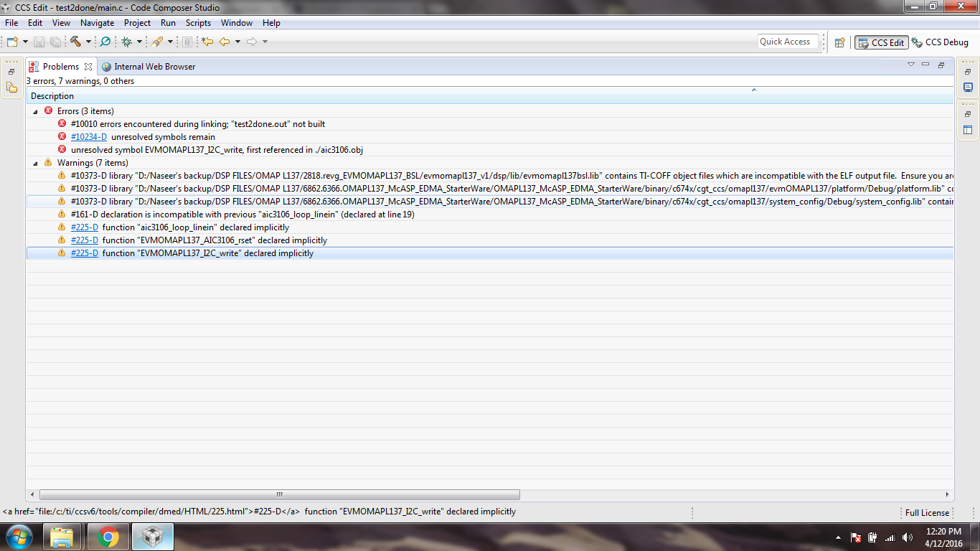Open the Edit menu
Viewport: 980px width, 551px height.
click(35, 23)
